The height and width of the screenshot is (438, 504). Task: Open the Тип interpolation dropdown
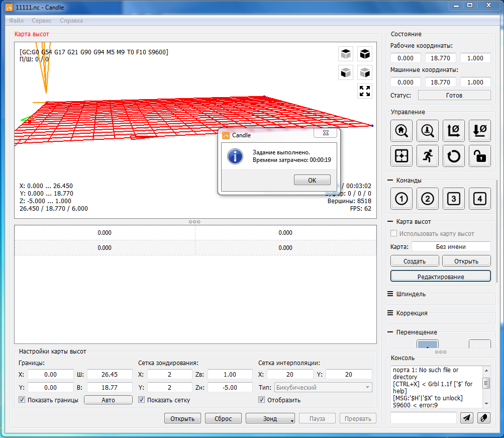tap(323, 387)
